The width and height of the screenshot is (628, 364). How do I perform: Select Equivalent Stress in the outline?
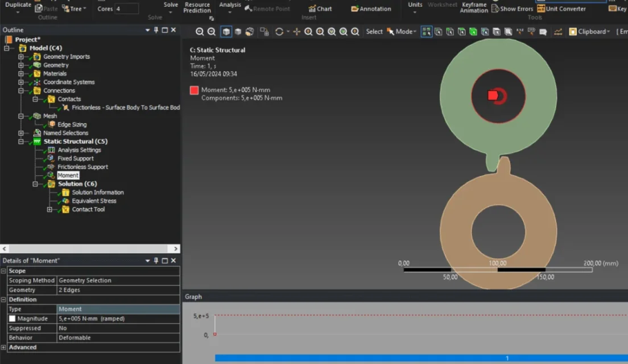94,201
